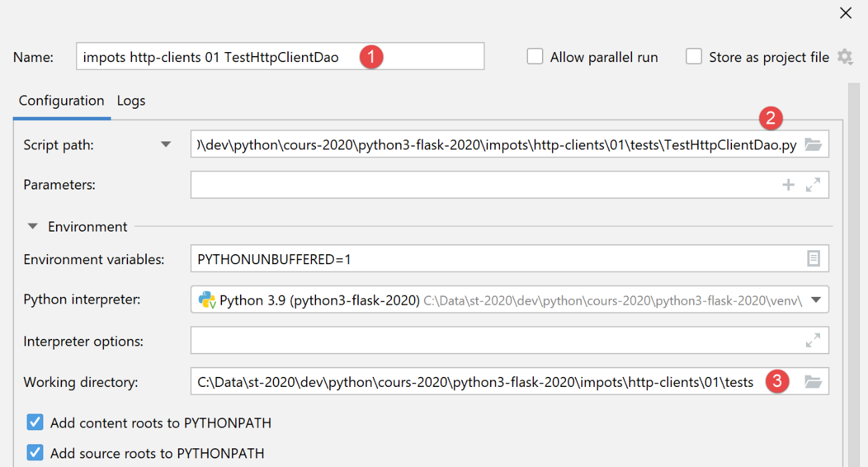Image resolution: width=868 pixels, height=467 pixels.
Task: Open the Python interpreter dropdown
Action: click(x=815, y=300)
